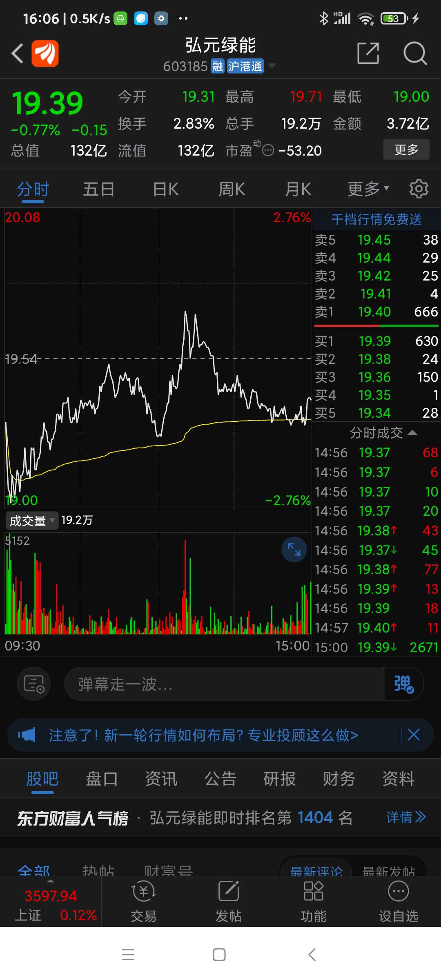
Task: Tap the 设自选 watchlist icon
Action: point(399,901)
